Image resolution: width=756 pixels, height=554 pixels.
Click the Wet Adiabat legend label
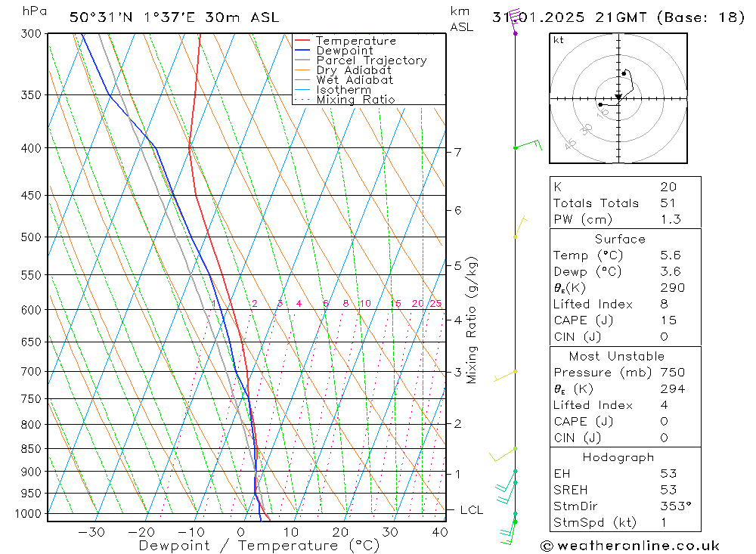(355, 80)
